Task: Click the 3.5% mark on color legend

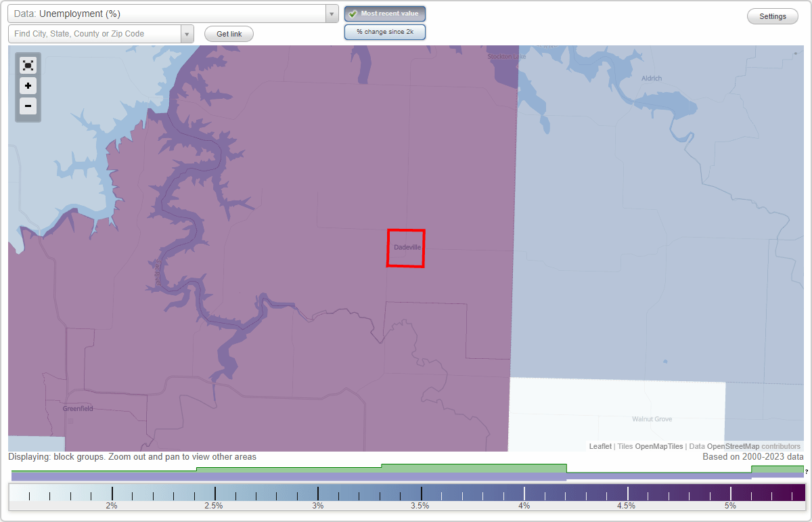Action: click(420, 506)
